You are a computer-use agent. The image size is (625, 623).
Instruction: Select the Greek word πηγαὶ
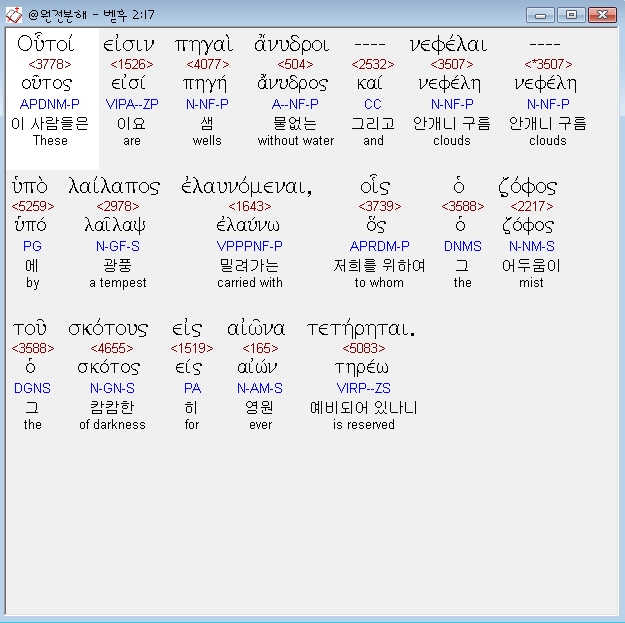[x=204, y=45]
